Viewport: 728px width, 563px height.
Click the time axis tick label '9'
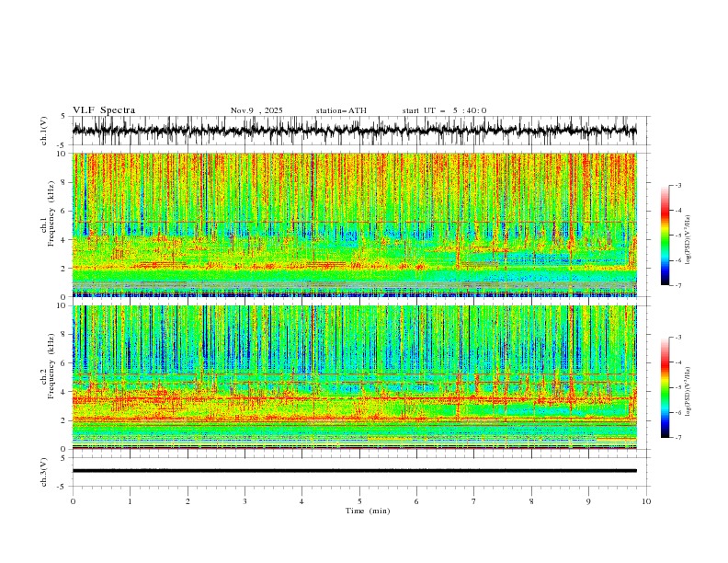point(588,501)
